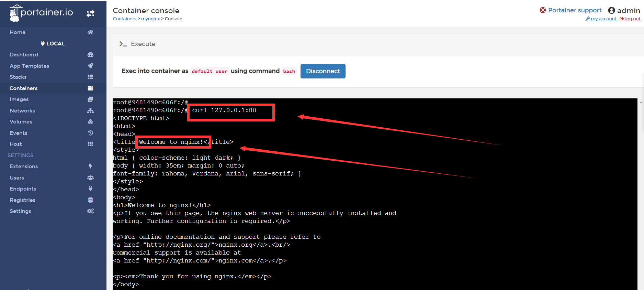Screen dimensions: 644x290
Task: Click the Portainer support lifebuoy icon
Action: [543, 10]
